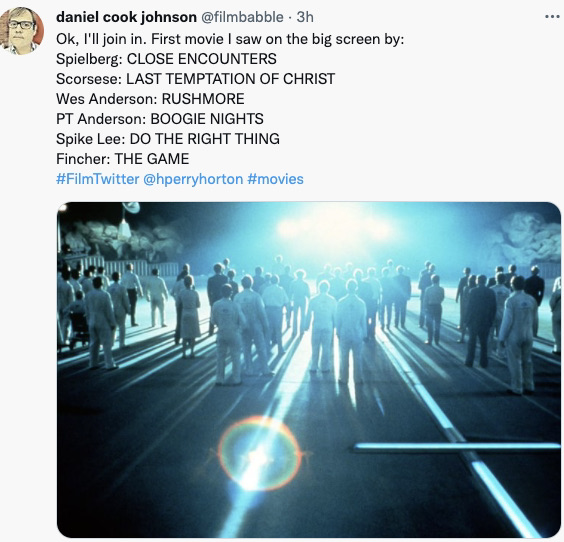Open the @hperryhorton mention
This screenshot has width=564, height=542.
[x=193, y=179]
